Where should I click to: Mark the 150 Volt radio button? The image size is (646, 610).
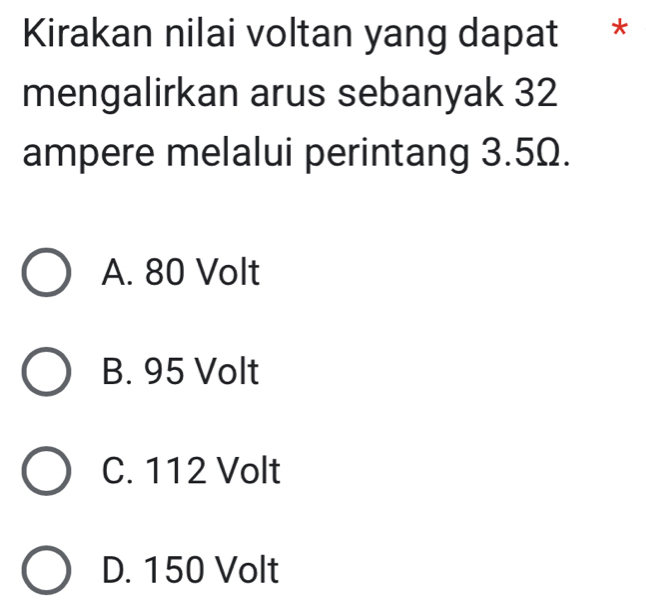[x=47, y=573]
